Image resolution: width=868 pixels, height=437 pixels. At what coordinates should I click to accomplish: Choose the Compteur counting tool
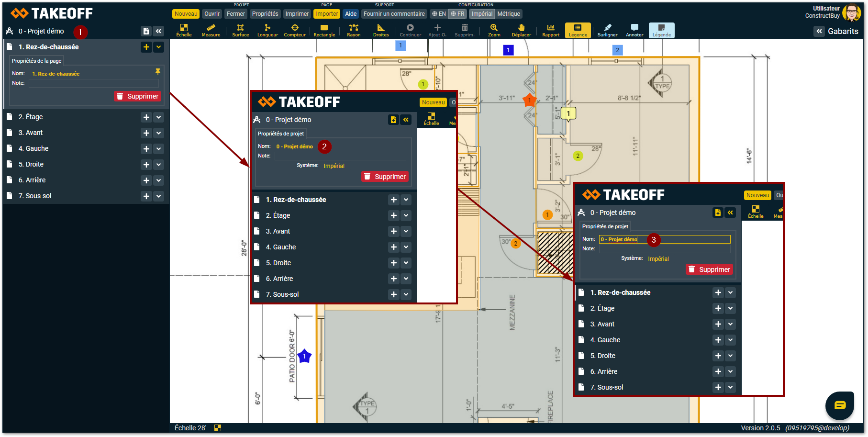coord(295,30)
